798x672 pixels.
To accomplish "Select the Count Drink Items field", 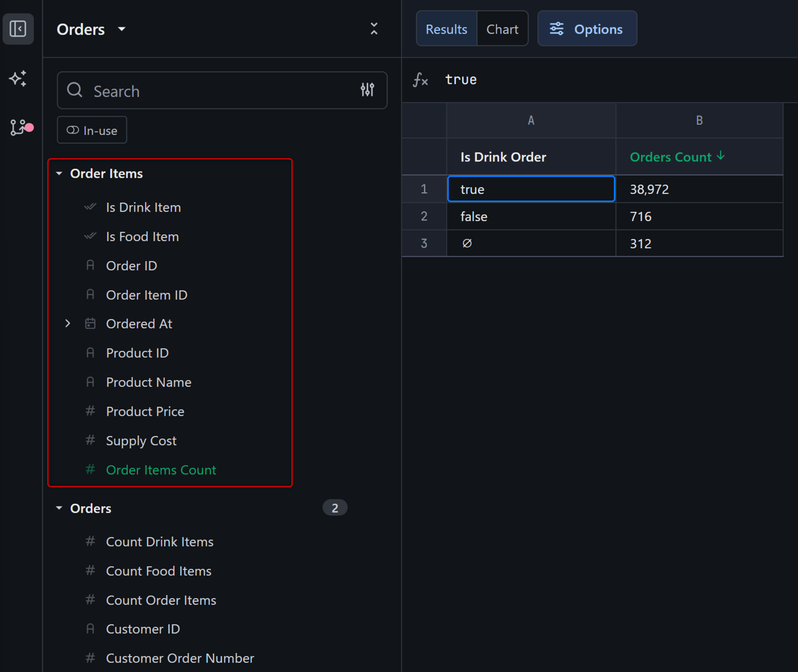I will [160, 542].
